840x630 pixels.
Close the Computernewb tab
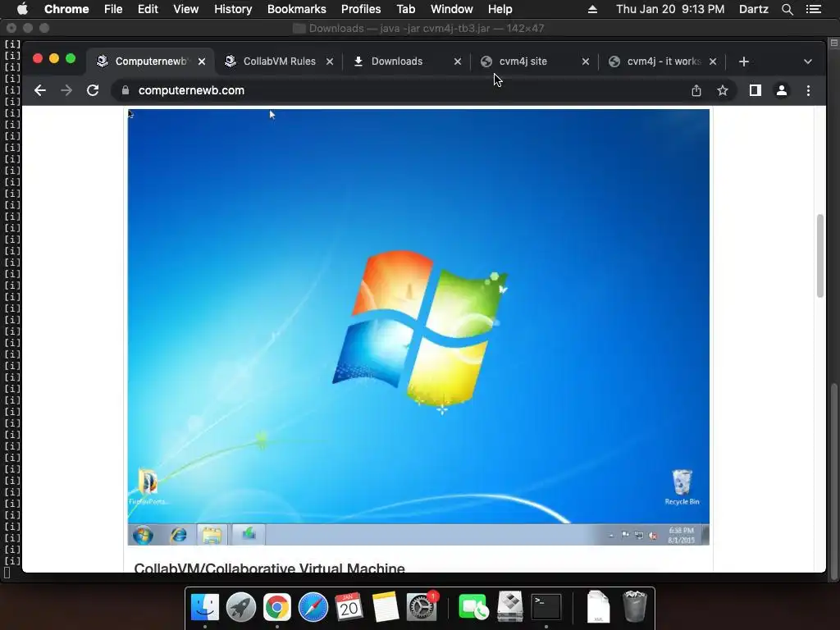202,62
